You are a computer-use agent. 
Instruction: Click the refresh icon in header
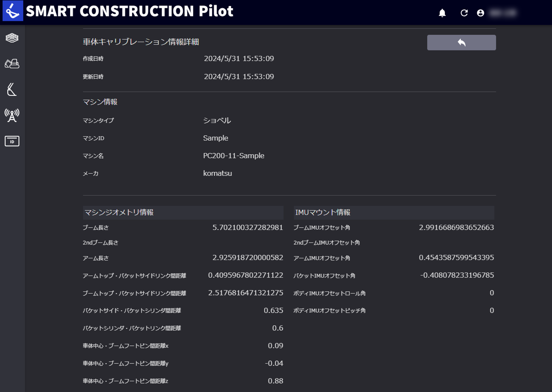(464, 13)
